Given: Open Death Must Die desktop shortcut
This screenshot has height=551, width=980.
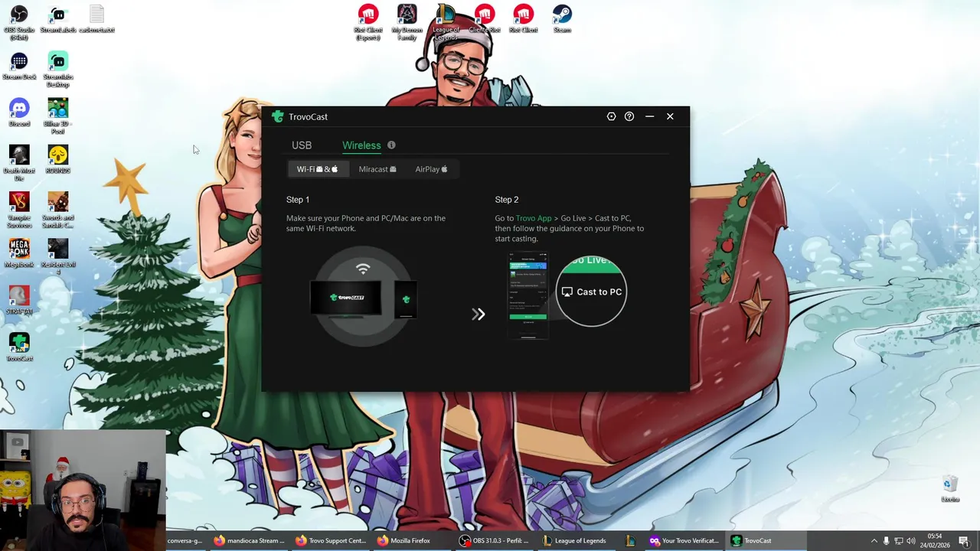Looking at the screenshot, I should pyautogui.click(x=19, y=163).
